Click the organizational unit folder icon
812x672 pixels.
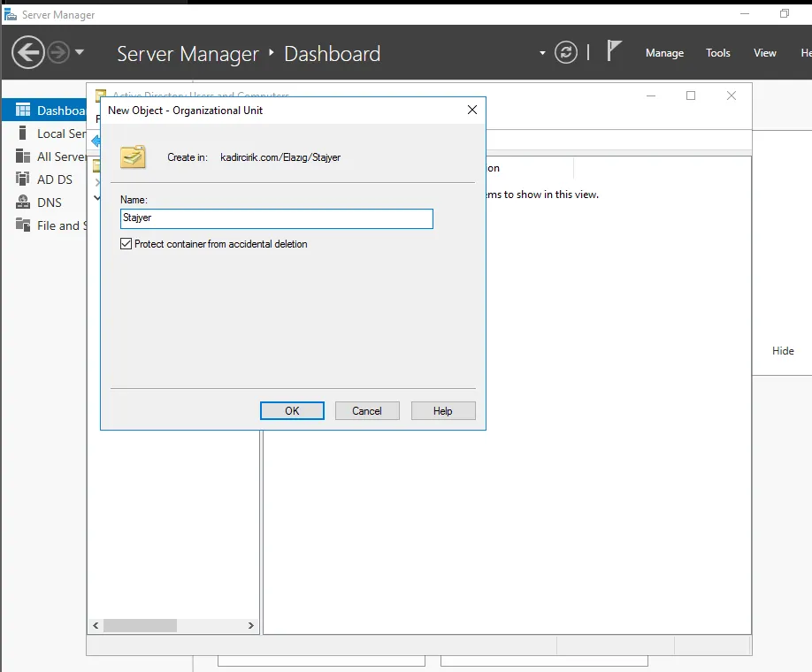pos(133,157)
